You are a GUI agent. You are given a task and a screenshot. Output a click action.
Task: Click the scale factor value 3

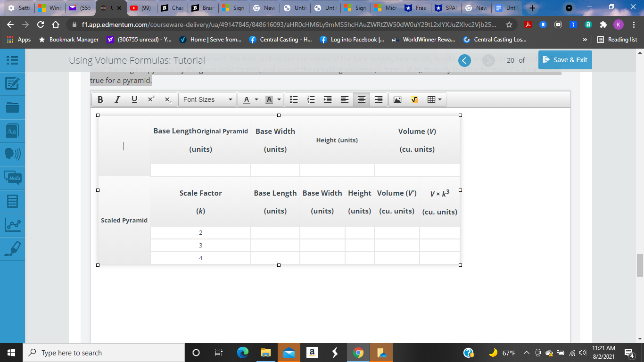[x=201, y=245]
